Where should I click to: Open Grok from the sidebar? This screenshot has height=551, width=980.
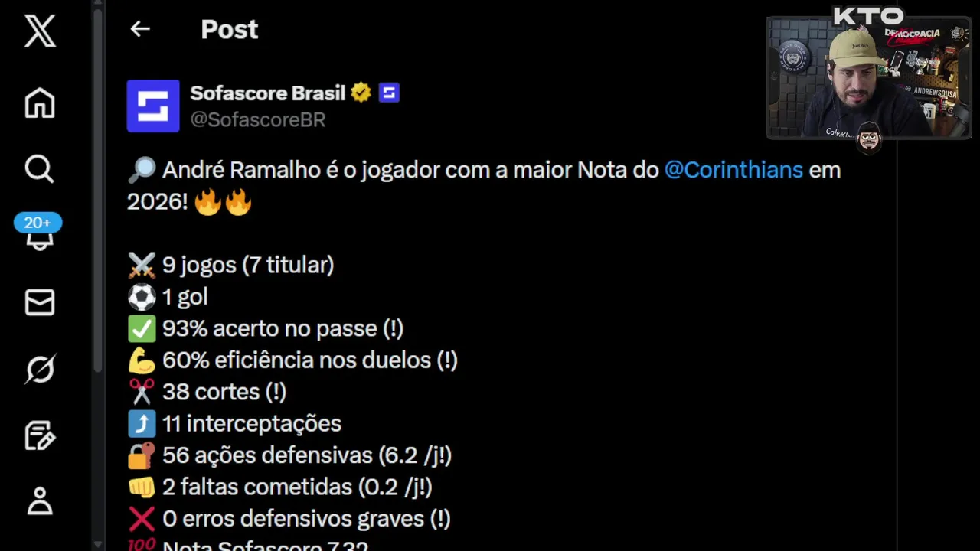click(40, 370)
